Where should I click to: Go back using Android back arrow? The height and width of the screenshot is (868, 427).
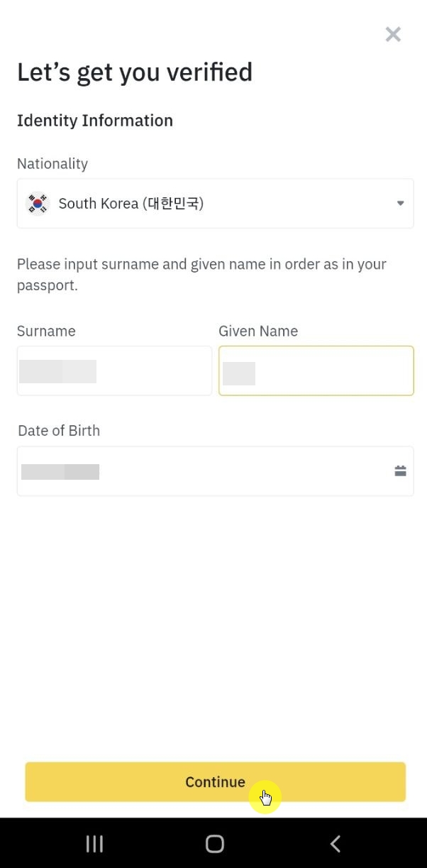(x=335, y=843)
